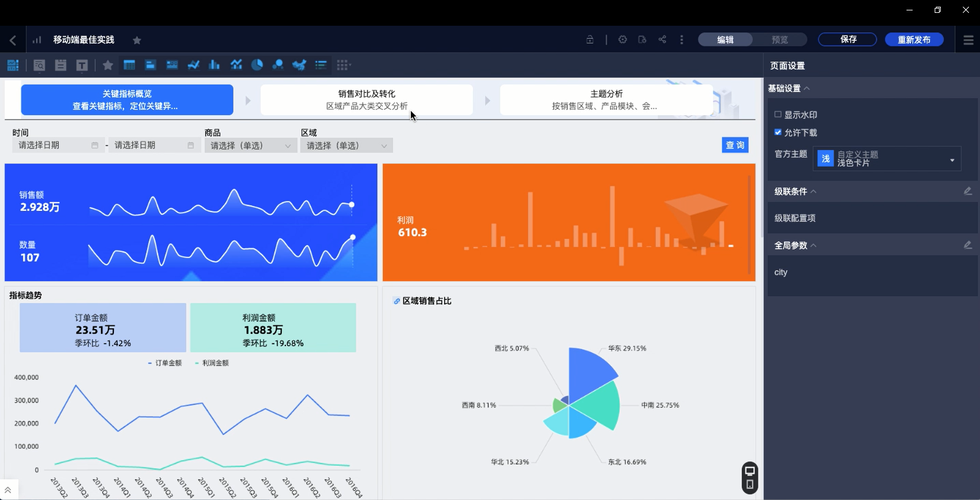The width and height of the screenshot is (980, 500).
Task: Edit the 级联条件 section with the pencil icon
Action: point(968,191)
